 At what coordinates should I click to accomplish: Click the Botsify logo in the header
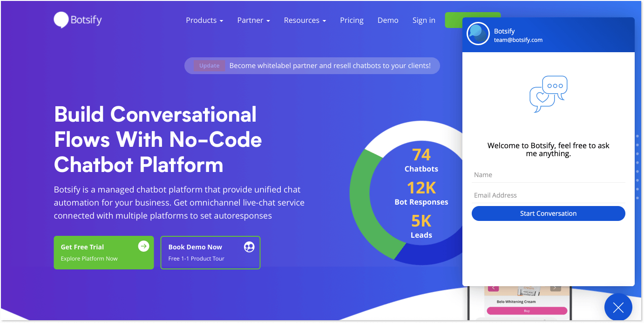(78, 20)
